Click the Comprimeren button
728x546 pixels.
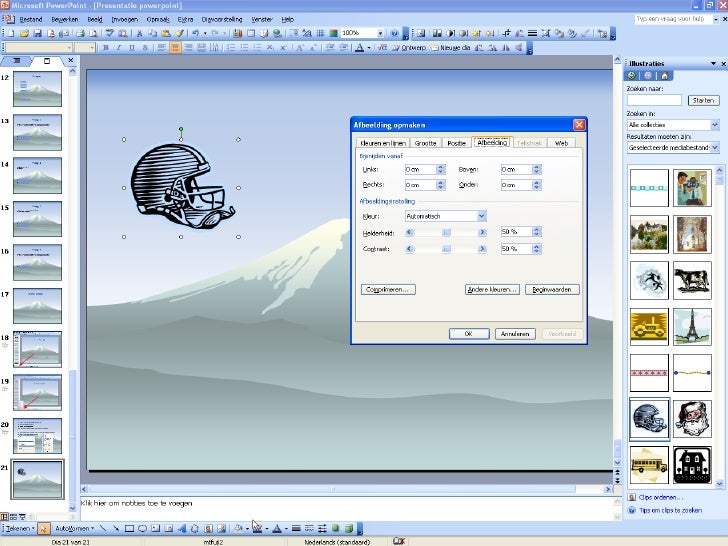point(388,289)
